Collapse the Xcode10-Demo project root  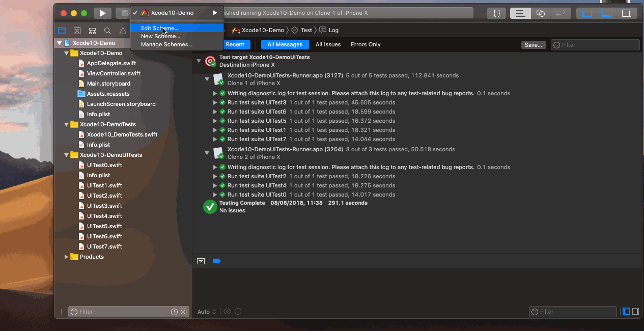coord(60,43)
